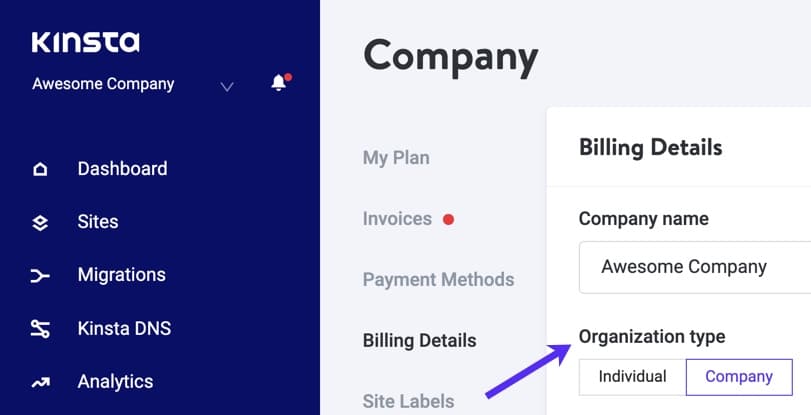Click the Sites layers icon
Screen dimensions: 811x415
tap(40, 223)
